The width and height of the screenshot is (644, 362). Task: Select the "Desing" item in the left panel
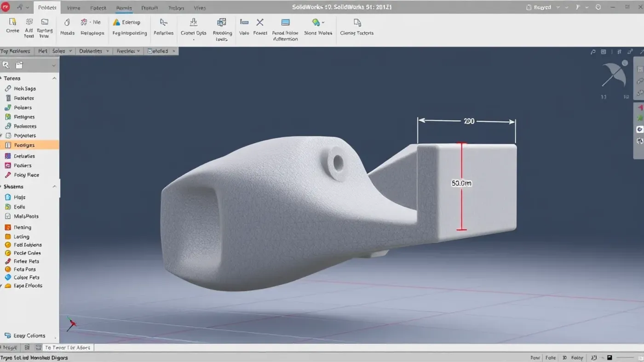click(23, 227)
